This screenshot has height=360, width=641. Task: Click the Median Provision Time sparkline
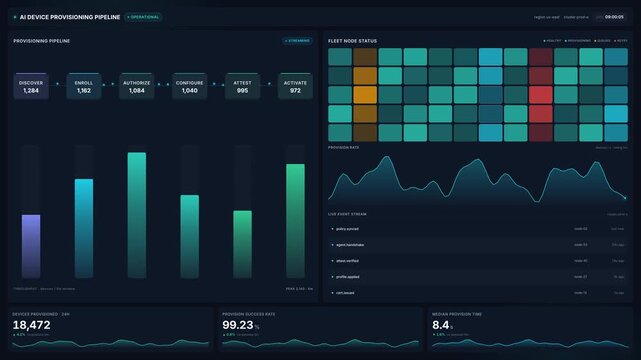pyautogui.click(x=530, y=343)
